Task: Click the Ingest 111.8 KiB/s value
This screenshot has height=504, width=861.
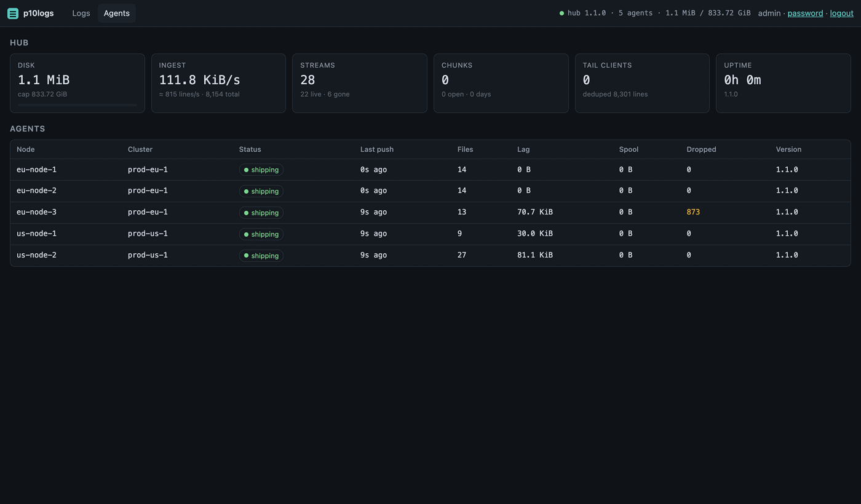Action: click(x=200, y=80)
